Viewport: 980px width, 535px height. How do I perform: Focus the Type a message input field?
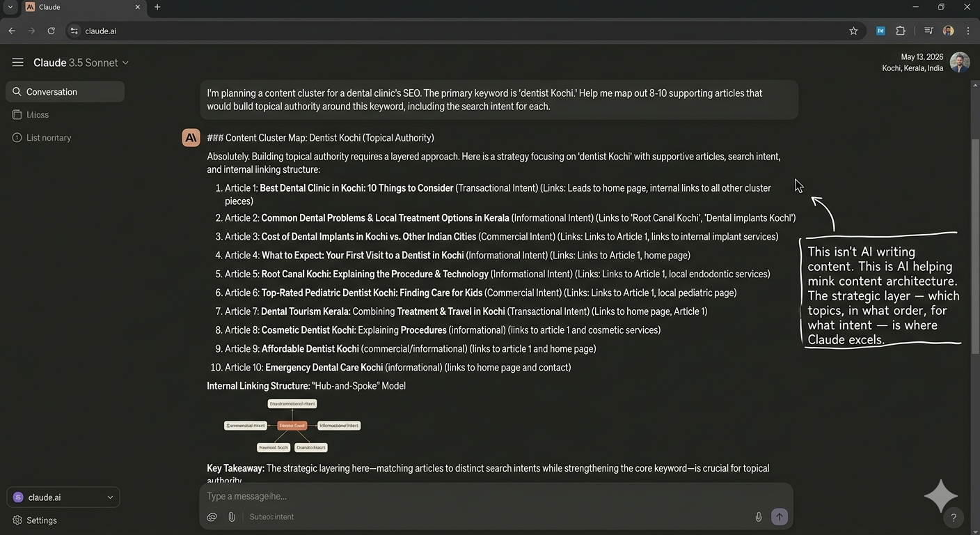pos(496,497)
